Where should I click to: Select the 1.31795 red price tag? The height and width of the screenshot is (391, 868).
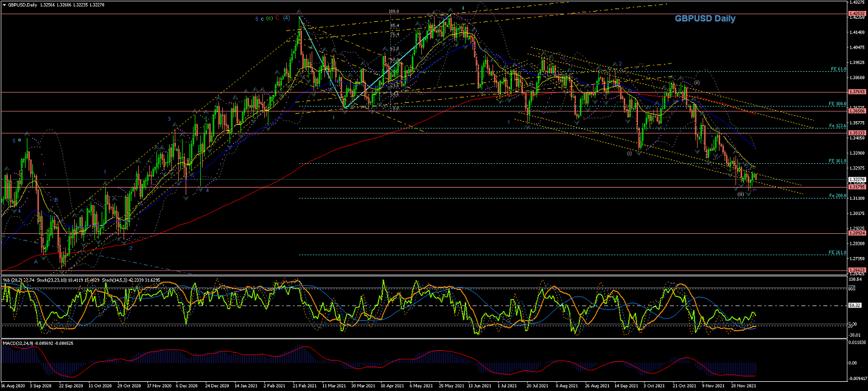[x=856, y=187]
